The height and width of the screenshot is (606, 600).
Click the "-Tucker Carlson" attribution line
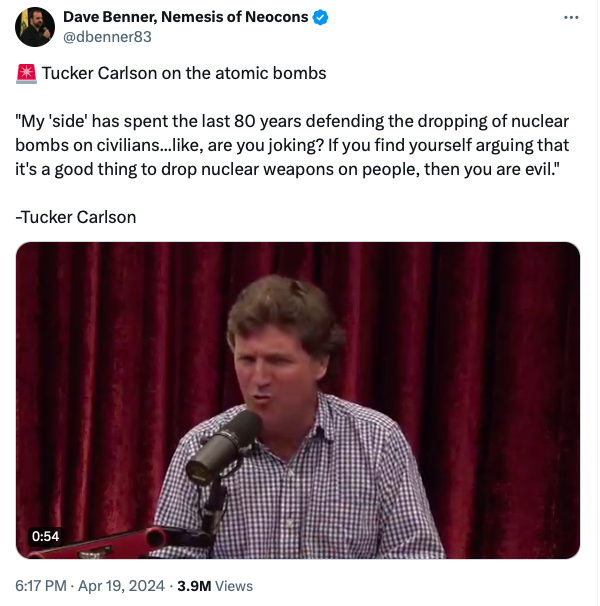pyautogui.click(x=76, y=217)
